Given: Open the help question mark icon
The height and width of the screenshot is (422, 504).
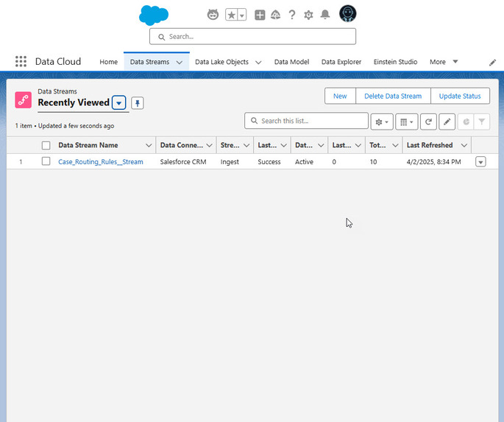Looking at the screenshot, I should click(x=292, y=15).
